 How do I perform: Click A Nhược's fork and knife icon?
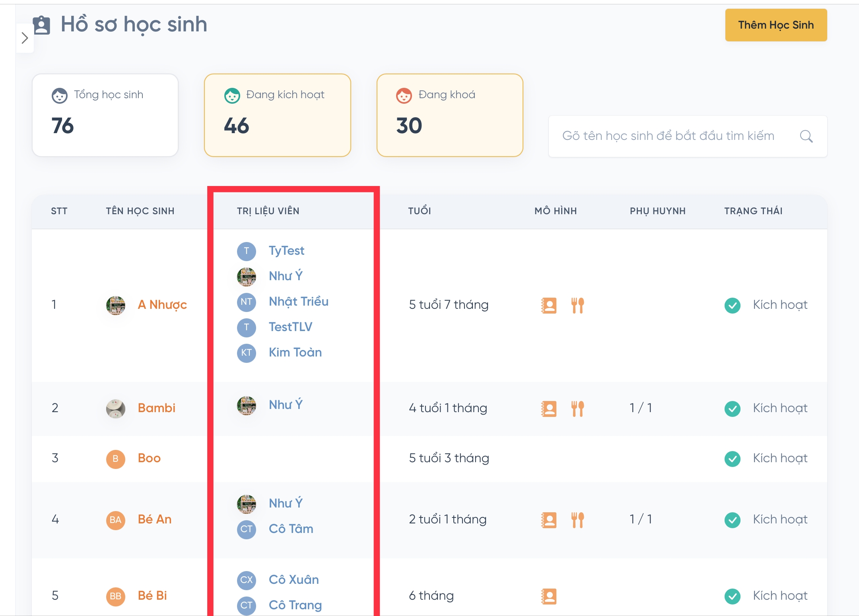[x=577, y=305]
